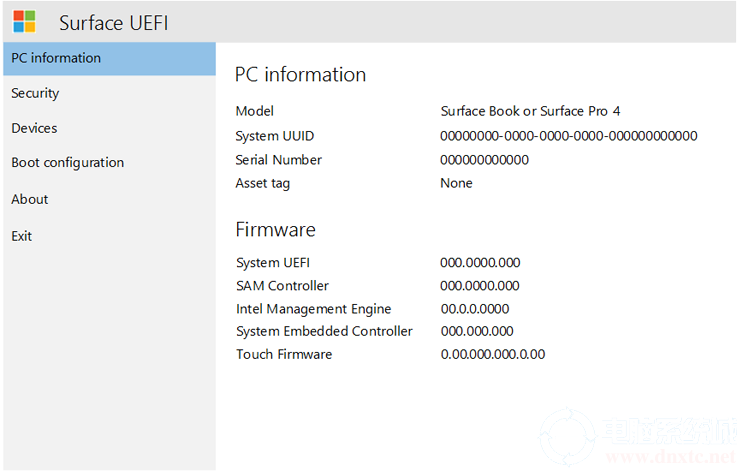737x471 pixels.
Task: Select the Model value Surface Book text
Action: pos(530,111)
